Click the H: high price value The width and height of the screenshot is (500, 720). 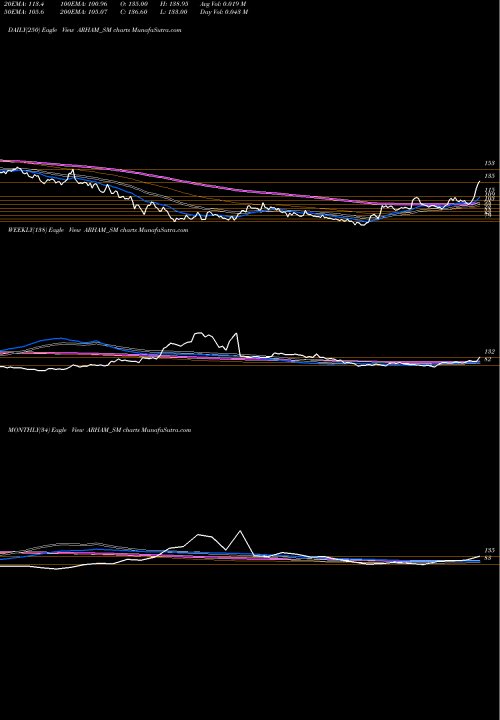tap(174, 4)
